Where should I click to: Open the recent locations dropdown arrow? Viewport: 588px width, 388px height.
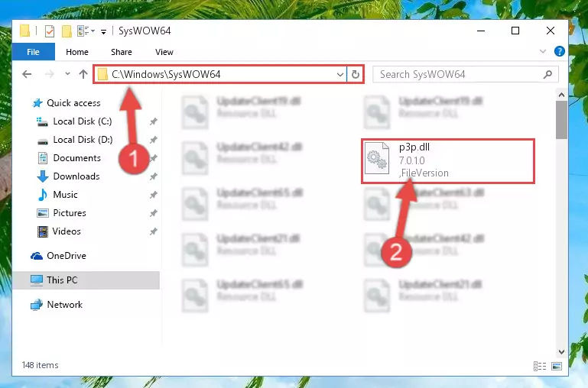(x=67, y=74)
